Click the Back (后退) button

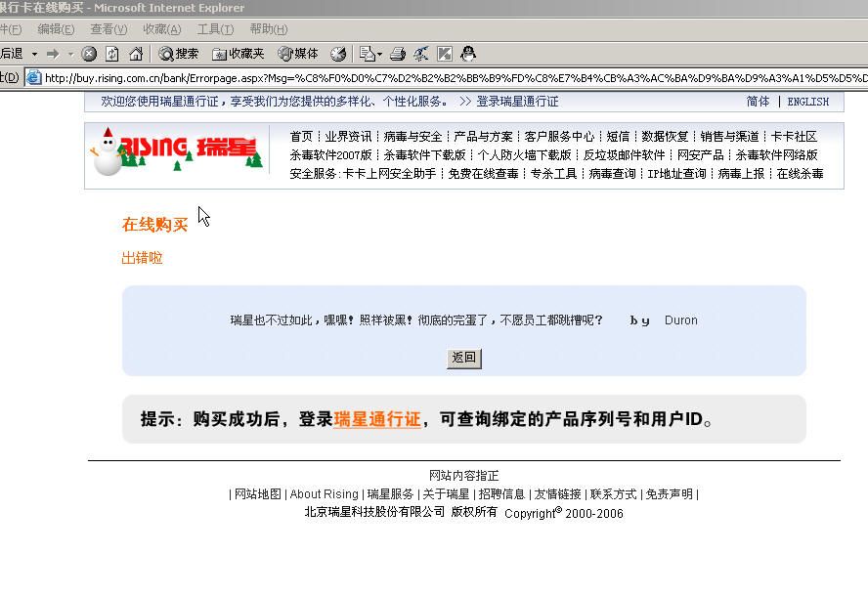pyautogui.click(x=12, y=54)
